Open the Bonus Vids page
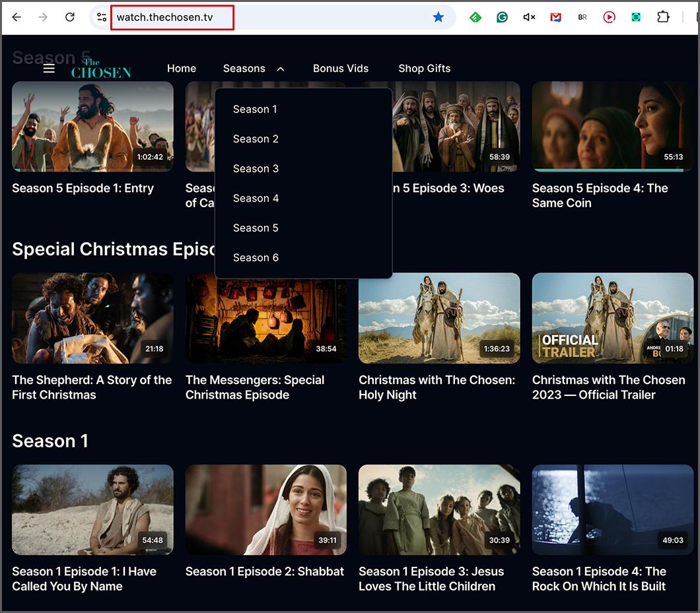 tap(341, 69)
